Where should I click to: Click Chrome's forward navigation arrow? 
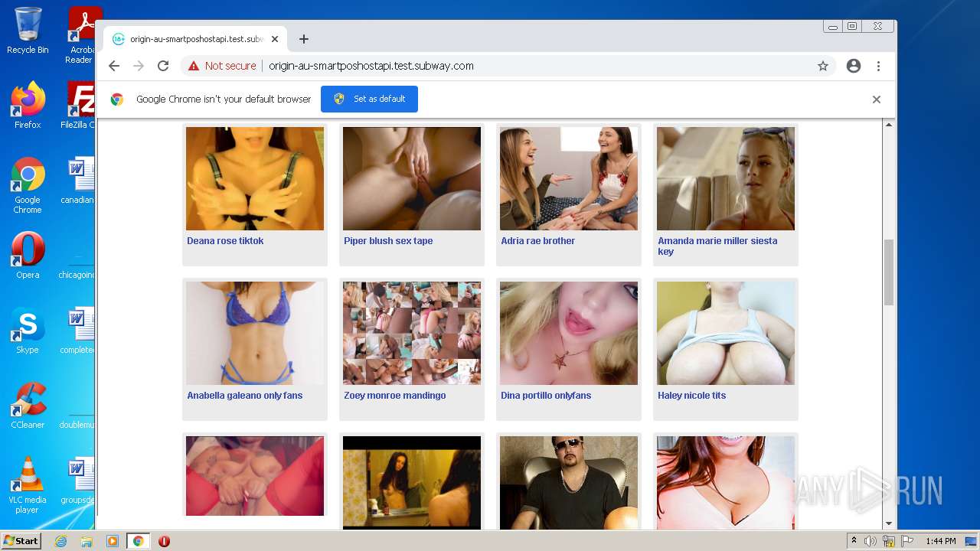pyautogui.click(x=139, y=66)
